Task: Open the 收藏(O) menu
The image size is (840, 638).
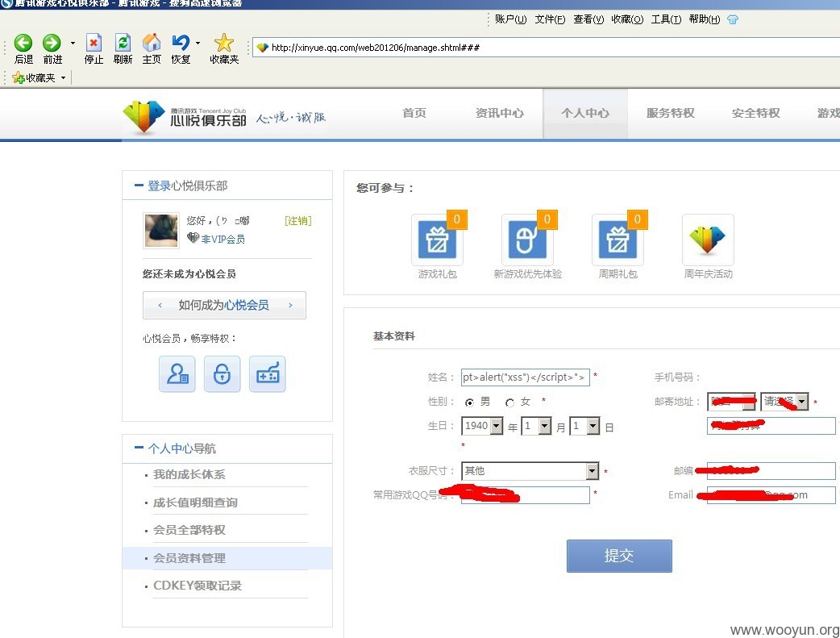Action: (x=627, y=19)
